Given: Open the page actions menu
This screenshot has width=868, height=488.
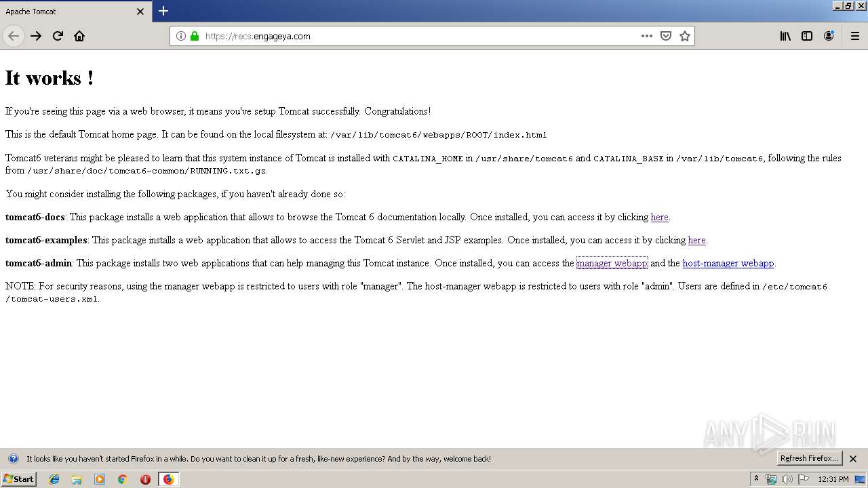Looking at the screenshot, I should [x=647, y=36].
